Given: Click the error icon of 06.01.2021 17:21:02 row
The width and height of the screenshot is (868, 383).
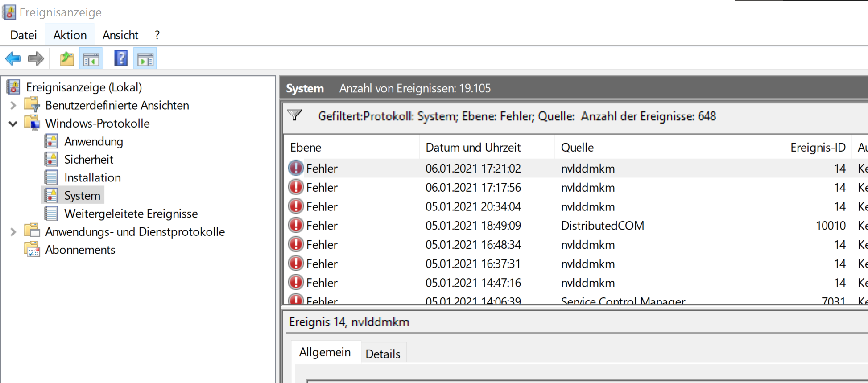Looking at the screenshot, I should (x=296, y=168).
